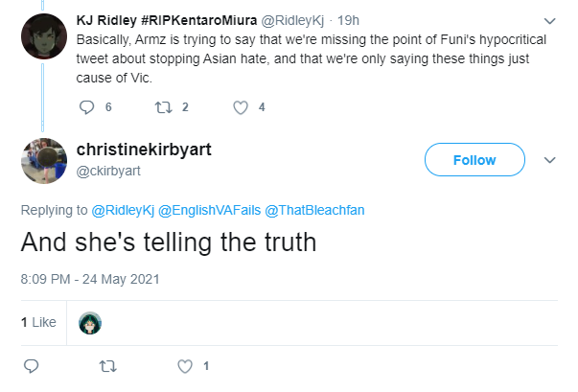Click the 19h timestamp on KJ Ridley's tweet
578x392 pixels.
pos(348,20)
